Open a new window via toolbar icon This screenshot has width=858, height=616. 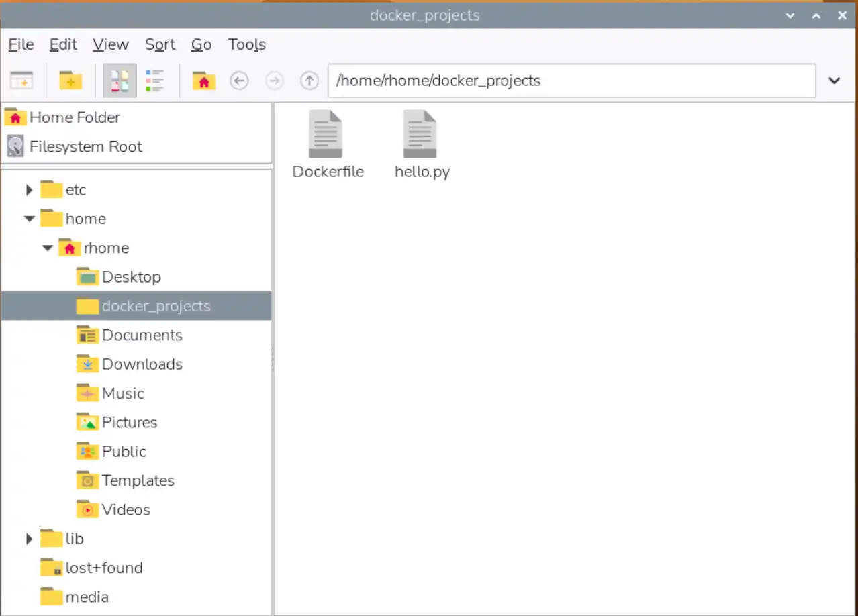pos(21,81)
